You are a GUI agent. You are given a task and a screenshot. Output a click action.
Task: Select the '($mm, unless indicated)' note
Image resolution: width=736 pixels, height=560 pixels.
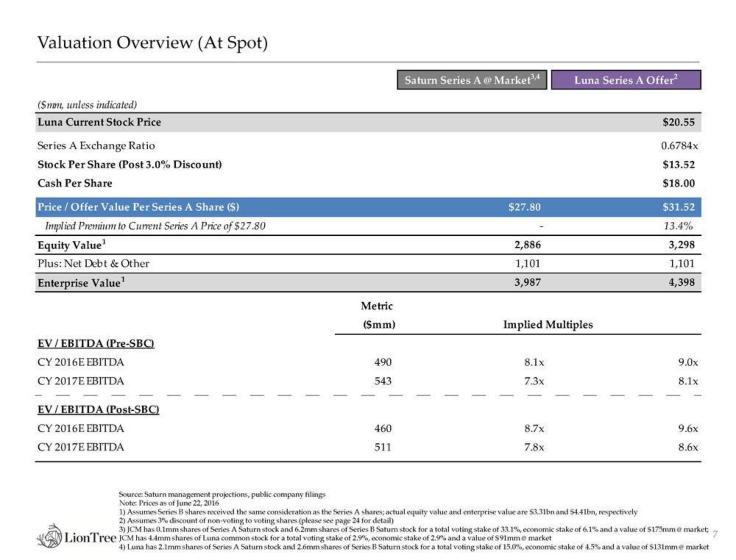(x=88, y=105)
